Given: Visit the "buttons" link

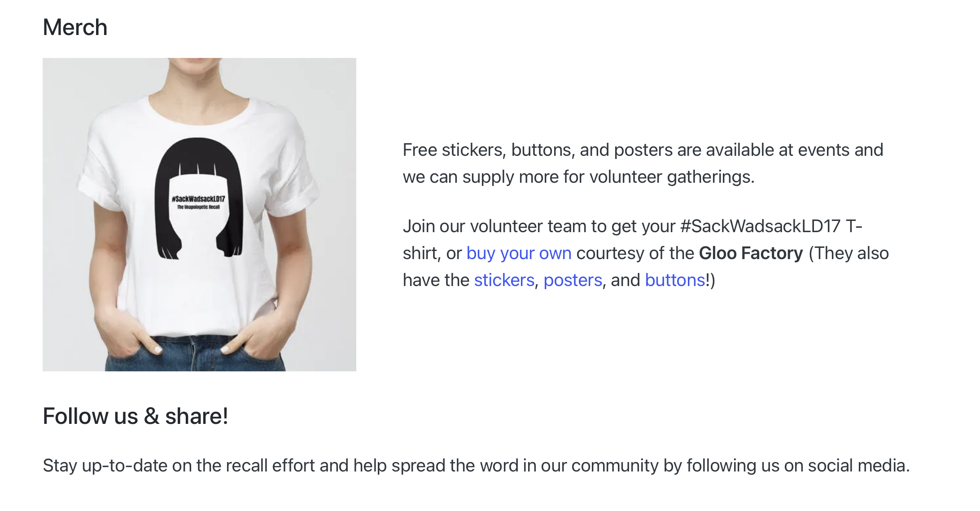Looking at the screenshot, I should (675, 280).
